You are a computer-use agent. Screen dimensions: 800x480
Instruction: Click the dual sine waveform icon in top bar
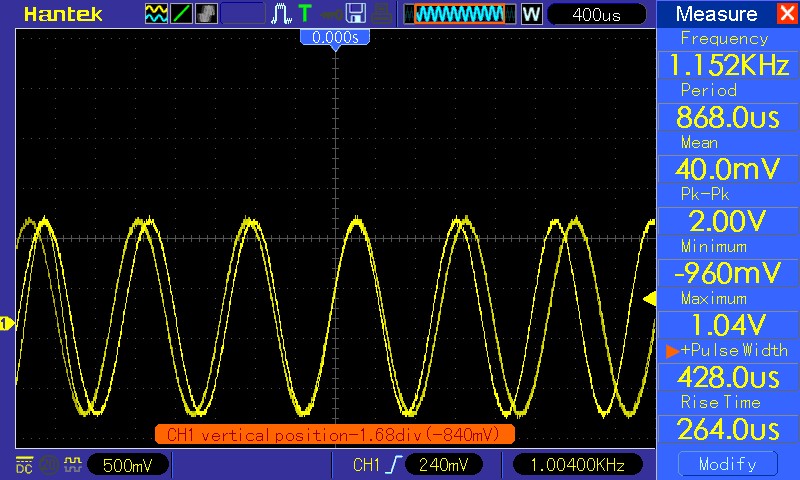tap(156, 14)
